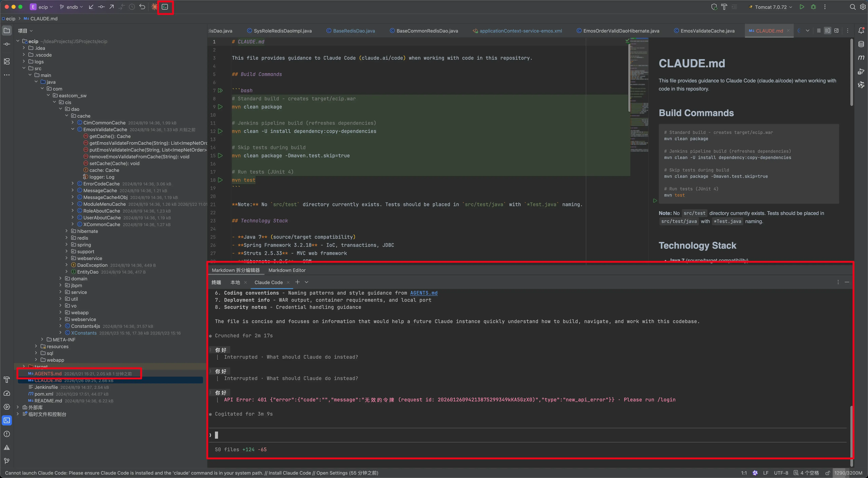The height and width of the screenshot is (478, 868).
Task: Run 'mvn test' gutter icon on line 18
Action: [220, 180]
